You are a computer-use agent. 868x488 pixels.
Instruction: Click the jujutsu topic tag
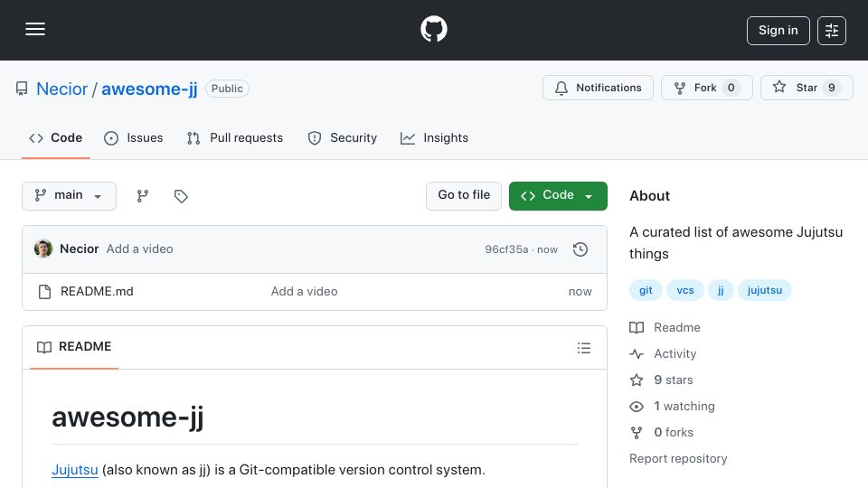[765, 290]
